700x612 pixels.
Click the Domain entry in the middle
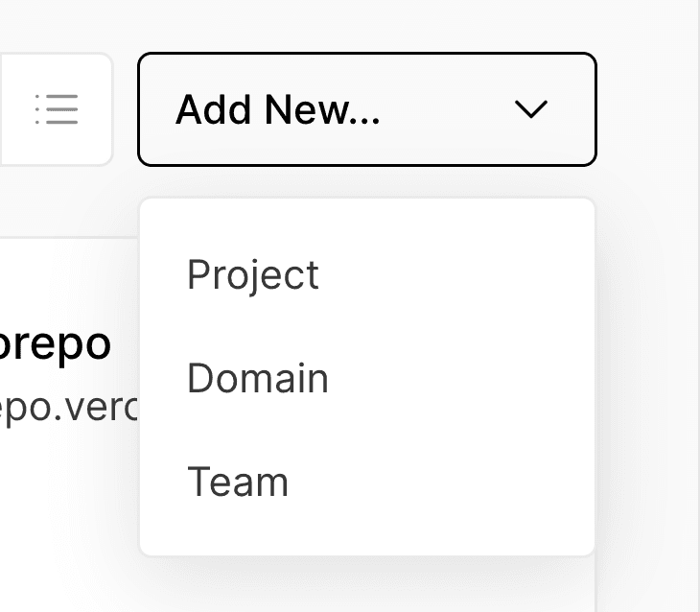coord(258,379)
